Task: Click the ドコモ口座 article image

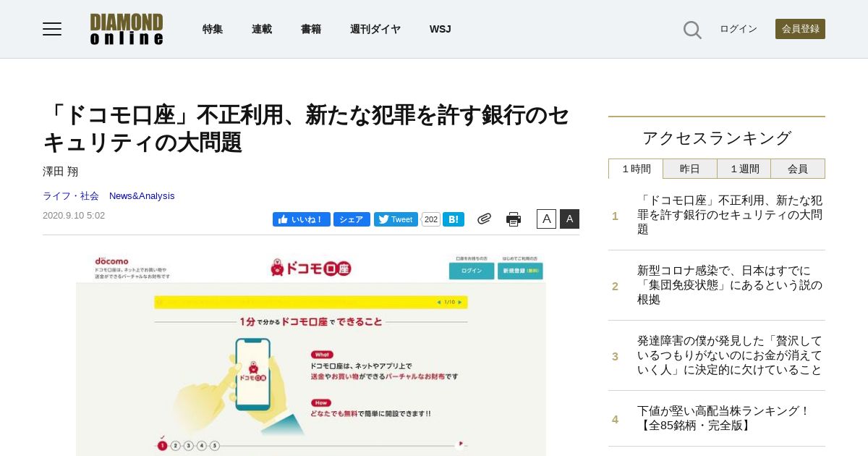Action: coord(311,355)
